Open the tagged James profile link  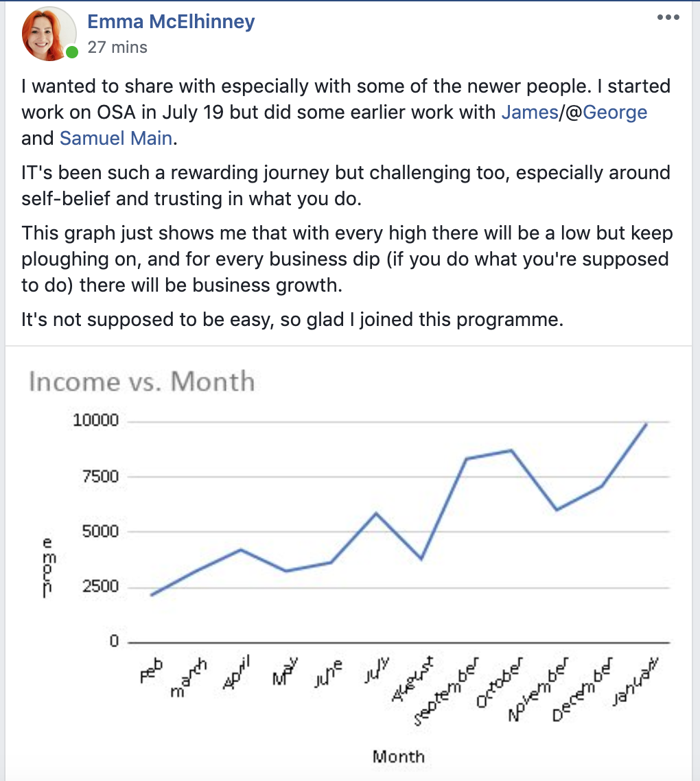tap(529, 112)
